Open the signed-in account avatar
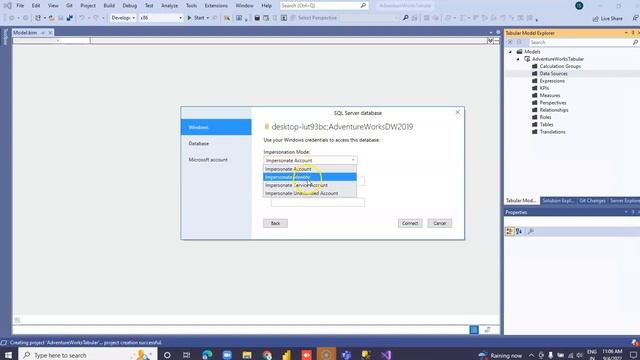This screenshot has width=640, height=360. point(579,6)
